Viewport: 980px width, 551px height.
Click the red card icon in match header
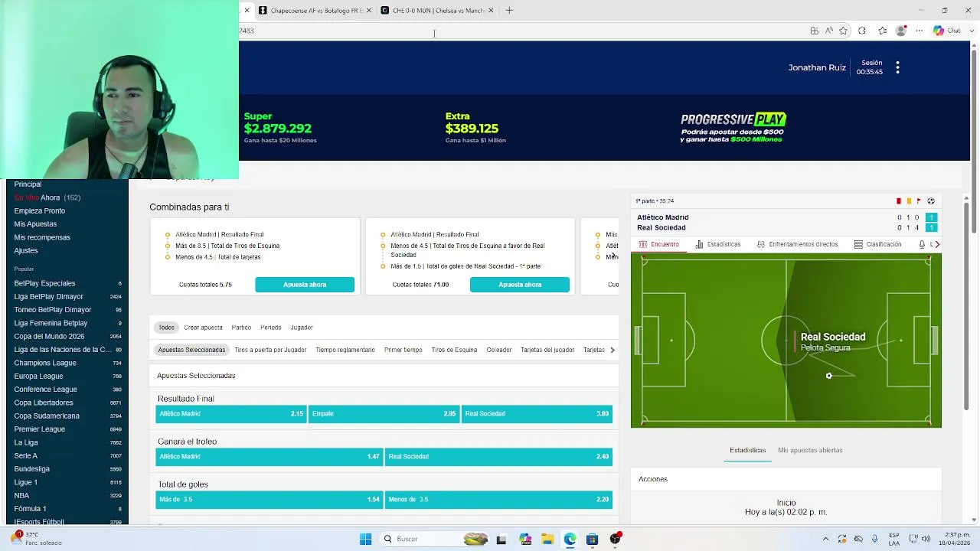point(899,201)
